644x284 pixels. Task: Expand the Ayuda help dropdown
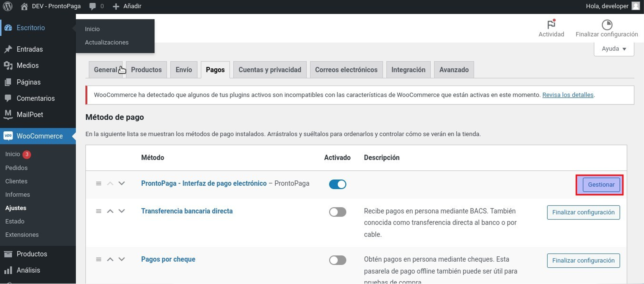coord(614,49)
